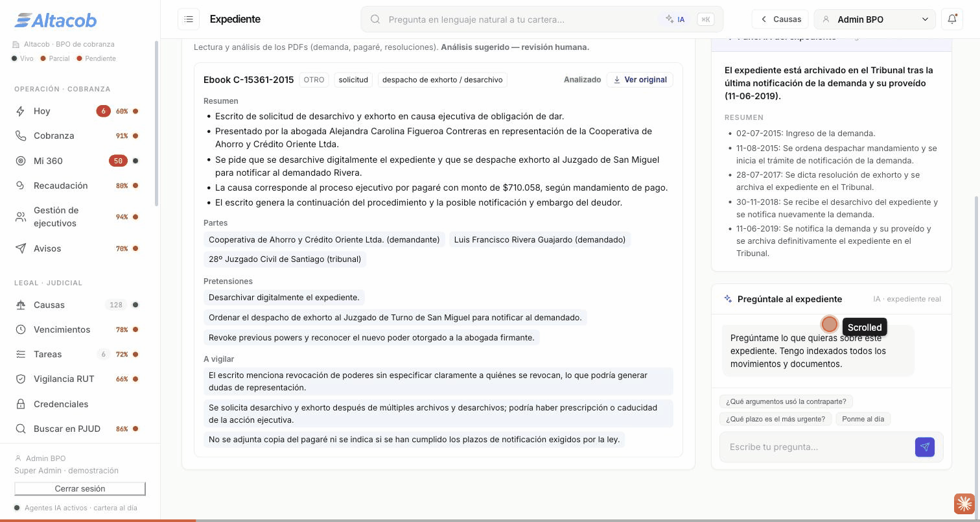
Task: Click the Credenciales lock icon
Action: coord(21,404)
